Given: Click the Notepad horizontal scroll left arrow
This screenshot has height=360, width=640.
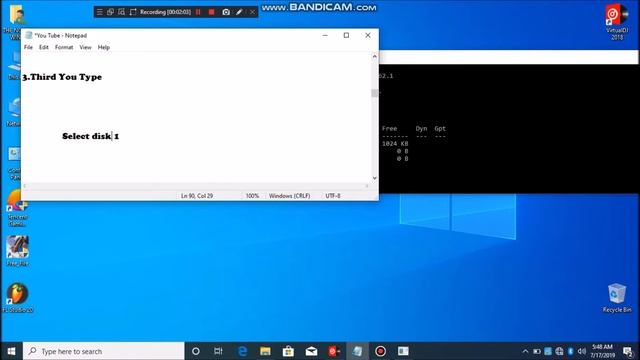Looking at the screenshot, I should [x=25, y=186].
